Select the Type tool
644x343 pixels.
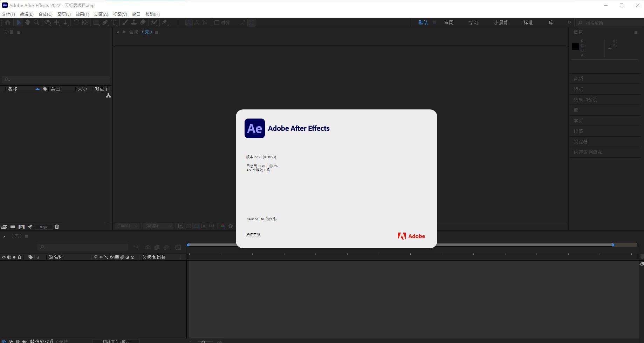click(x=114, y=22)
